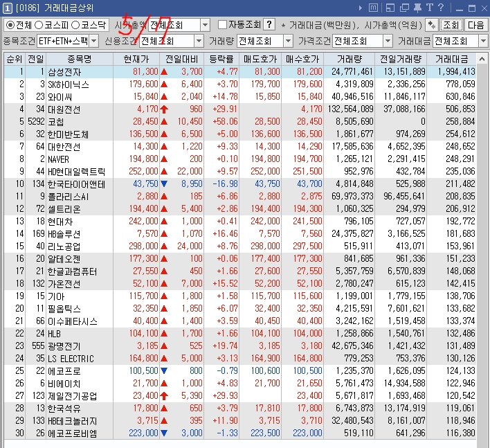Open the 거래대금 filter dropdown

click(x=483, y=41)
